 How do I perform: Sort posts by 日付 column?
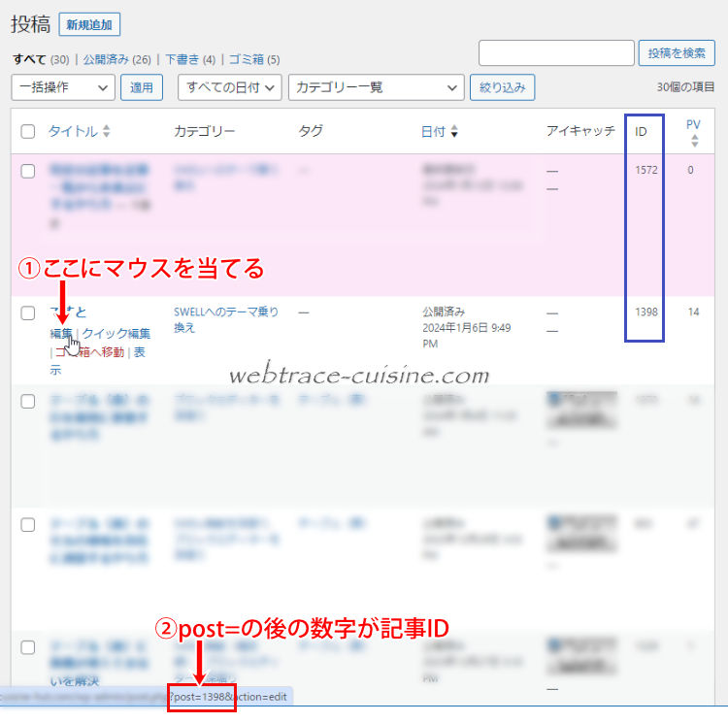coord(433,132)
